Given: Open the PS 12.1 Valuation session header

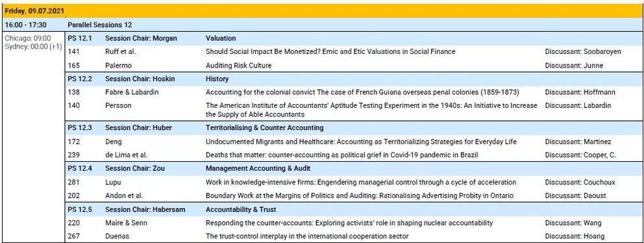Looking at the screenshot, I should click(353, 38).
